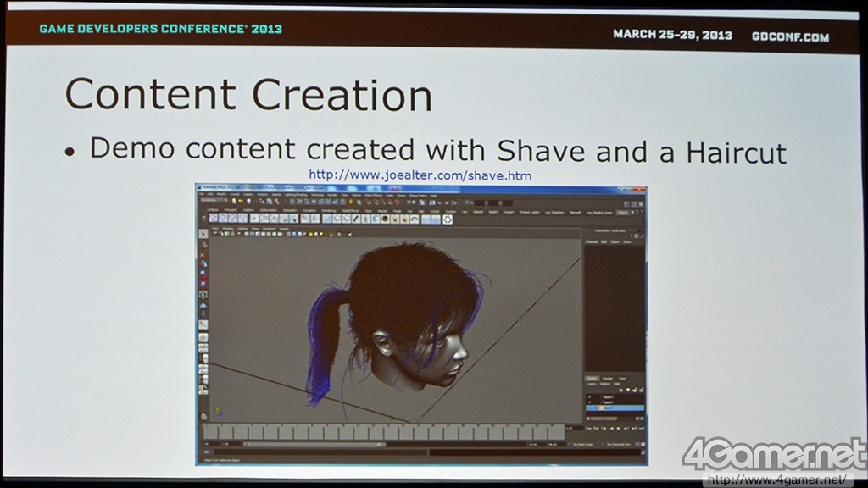Image resolution: width=868 pixels, height=488 pixels.
Task: Click the play forward playback button
Action: pos(619,428)
